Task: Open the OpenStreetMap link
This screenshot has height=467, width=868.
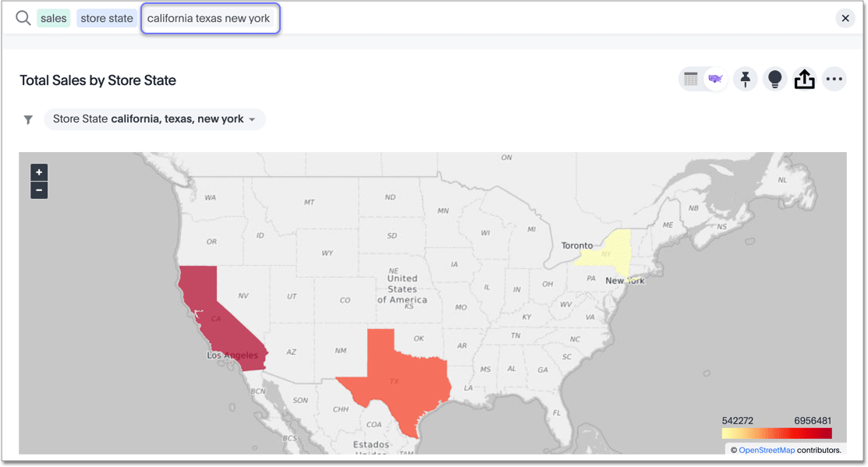Action: coord(767,450)
